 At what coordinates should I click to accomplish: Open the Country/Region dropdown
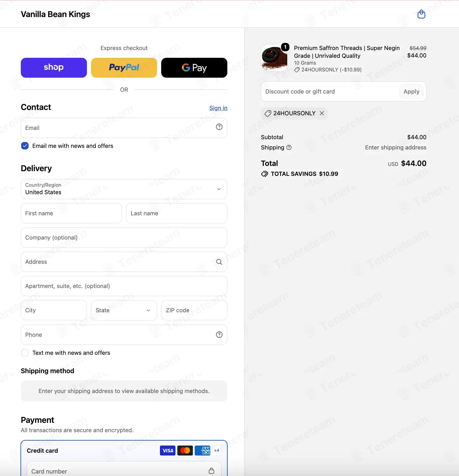(x=124, y=189)
